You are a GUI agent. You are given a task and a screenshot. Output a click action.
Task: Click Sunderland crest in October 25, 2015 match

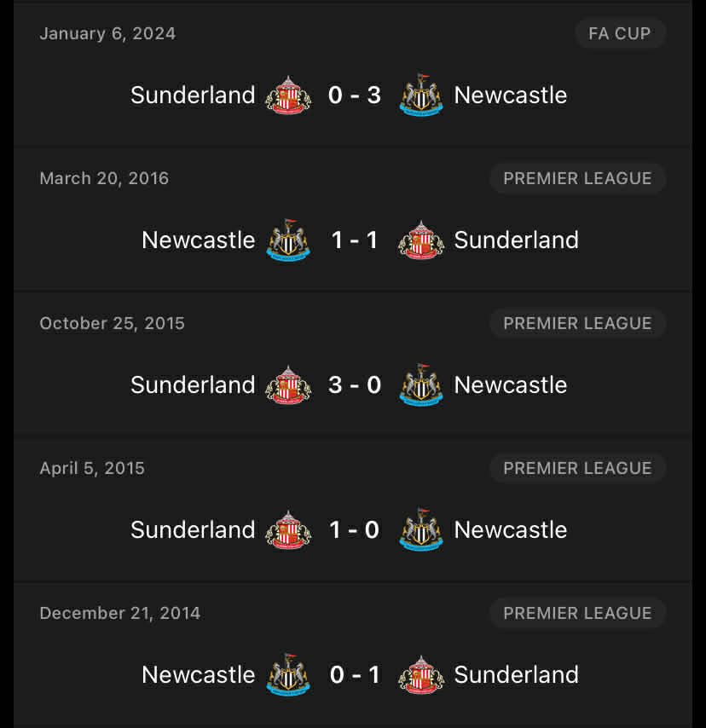[x=288, y=385]
